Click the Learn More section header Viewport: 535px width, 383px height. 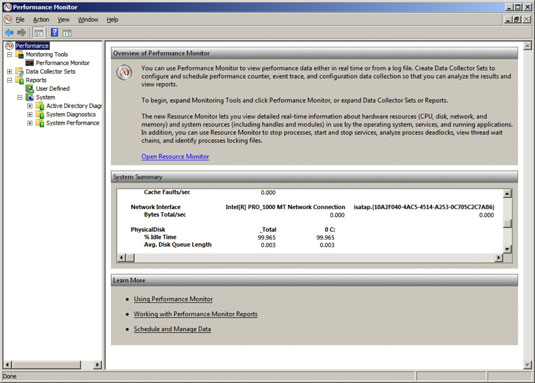(x=314, y=280)
